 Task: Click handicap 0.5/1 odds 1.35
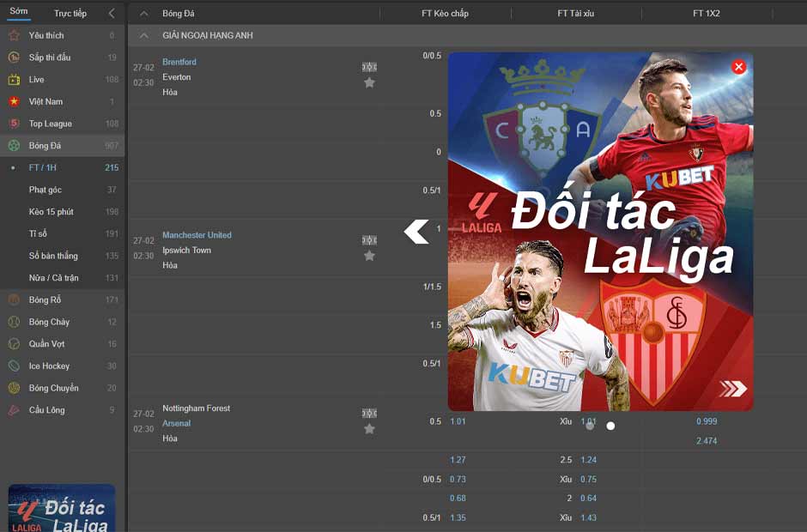[458, 518]
